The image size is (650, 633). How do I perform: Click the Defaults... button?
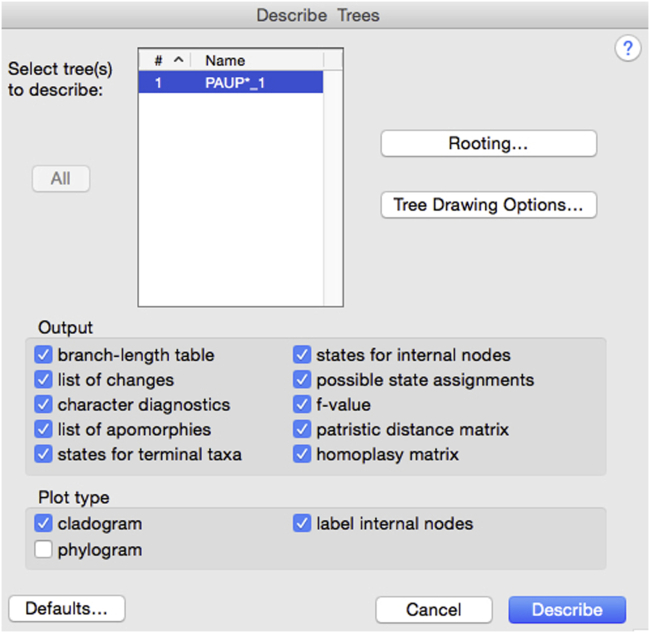click(x=66, y=609)
